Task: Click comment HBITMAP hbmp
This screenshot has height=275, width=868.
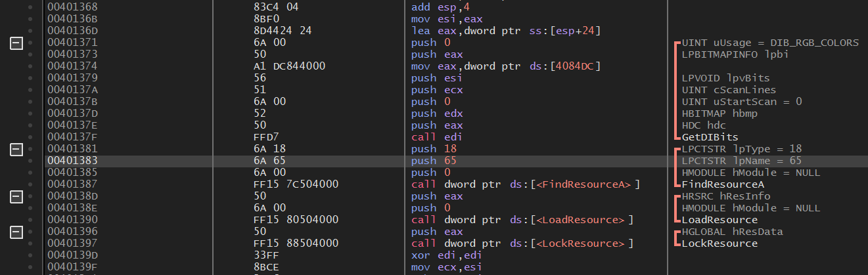Action: click(x=720, y=114)
